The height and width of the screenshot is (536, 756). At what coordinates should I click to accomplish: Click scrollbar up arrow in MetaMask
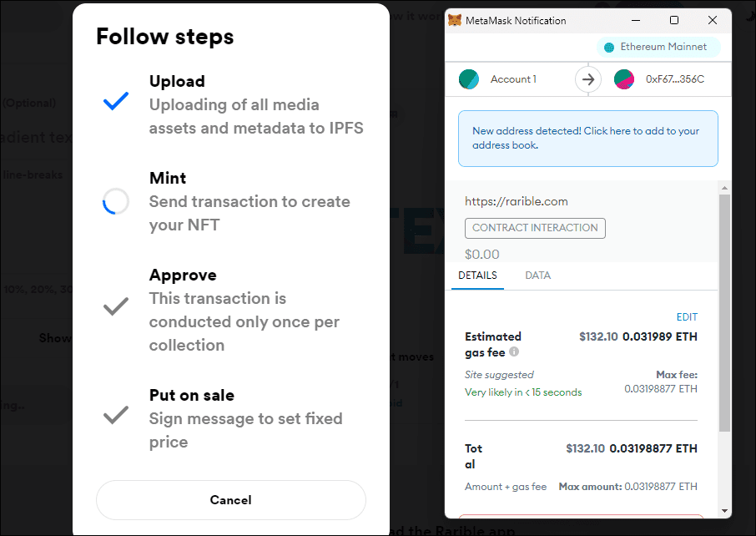pyautogui.click(x=724, y=188)
